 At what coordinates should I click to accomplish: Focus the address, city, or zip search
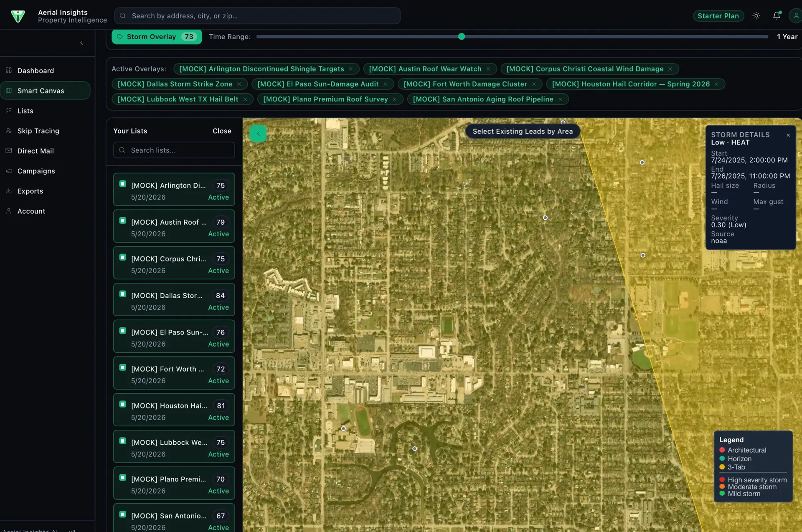click(257, 16)
